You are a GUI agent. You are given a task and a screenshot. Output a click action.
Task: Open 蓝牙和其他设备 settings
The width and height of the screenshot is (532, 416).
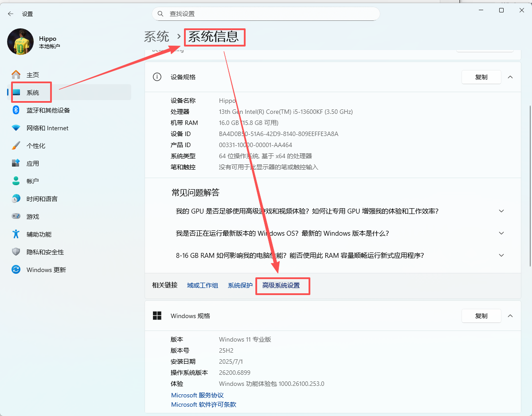69,110
